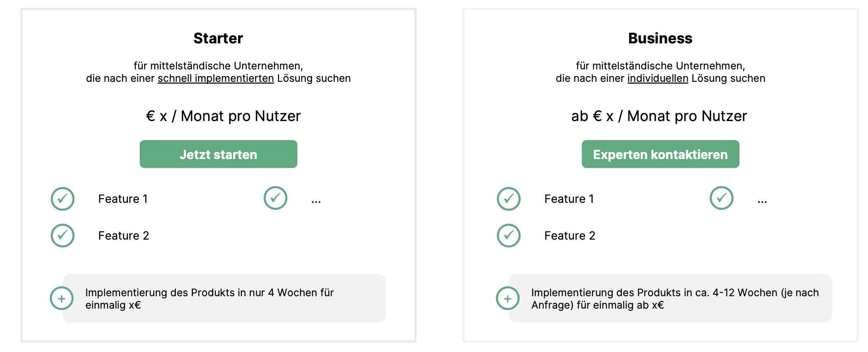Follow the "schnell implementierten" underlined link
Image resolution: width=868 pixels, height=352 pixels.
[x=215, y=78]
